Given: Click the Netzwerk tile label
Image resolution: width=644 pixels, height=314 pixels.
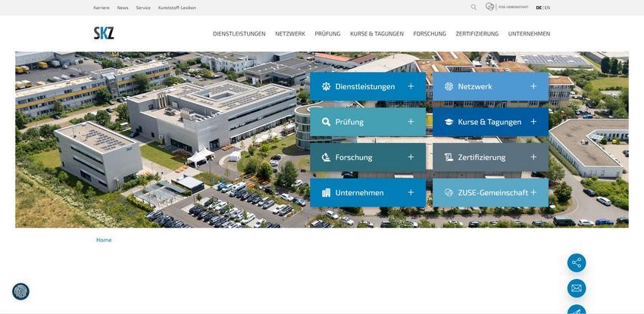Looking at the screenshot, I should 475,86.
